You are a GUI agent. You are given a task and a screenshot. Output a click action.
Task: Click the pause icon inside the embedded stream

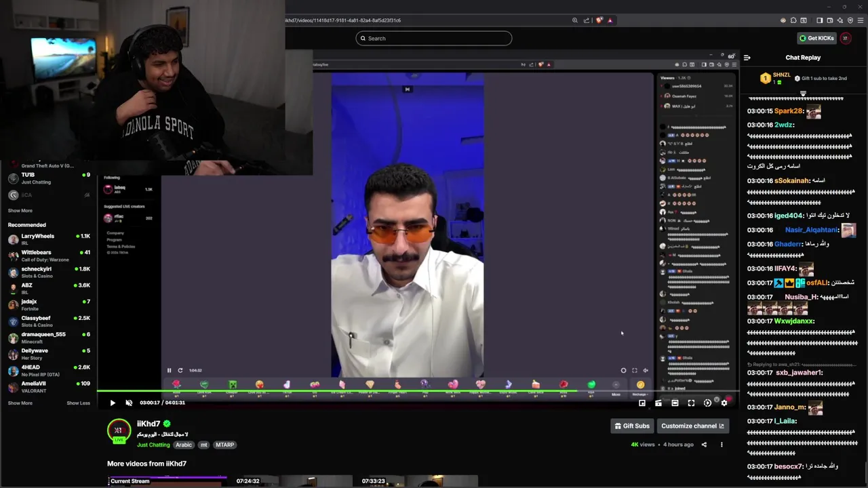(x=170, y=370)
